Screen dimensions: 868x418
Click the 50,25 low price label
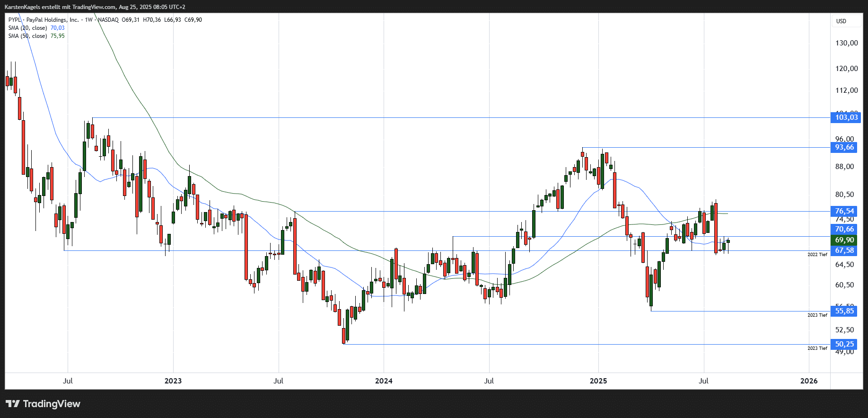pos(845,344)
